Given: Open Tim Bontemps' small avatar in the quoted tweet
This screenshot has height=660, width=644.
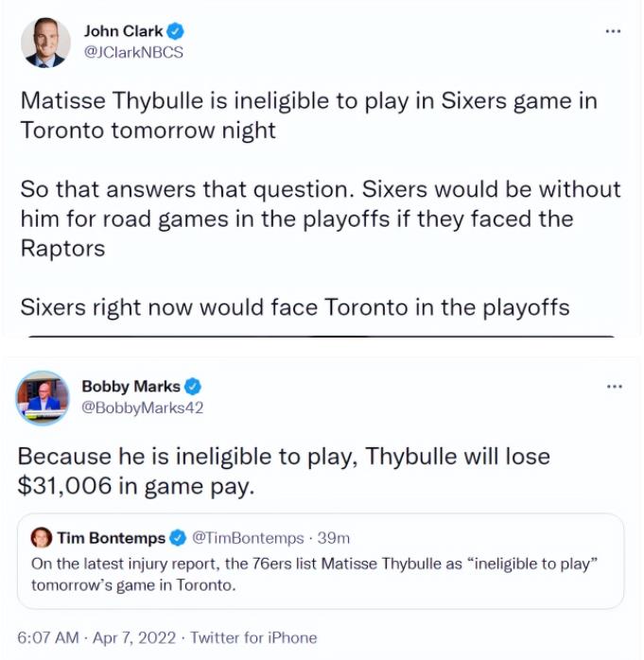Looking at the screenshot, I should coord(42,538).
